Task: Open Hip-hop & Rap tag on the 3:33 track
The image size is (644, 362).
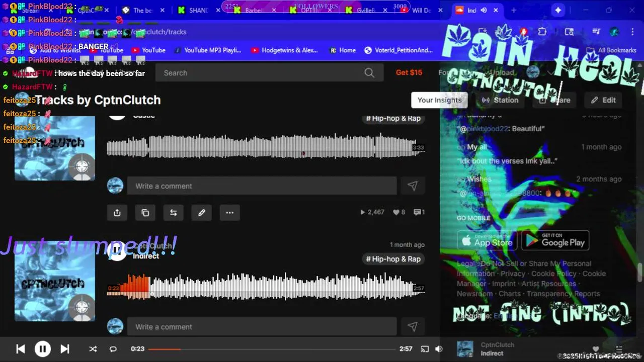Action: [x=393, y=118]
